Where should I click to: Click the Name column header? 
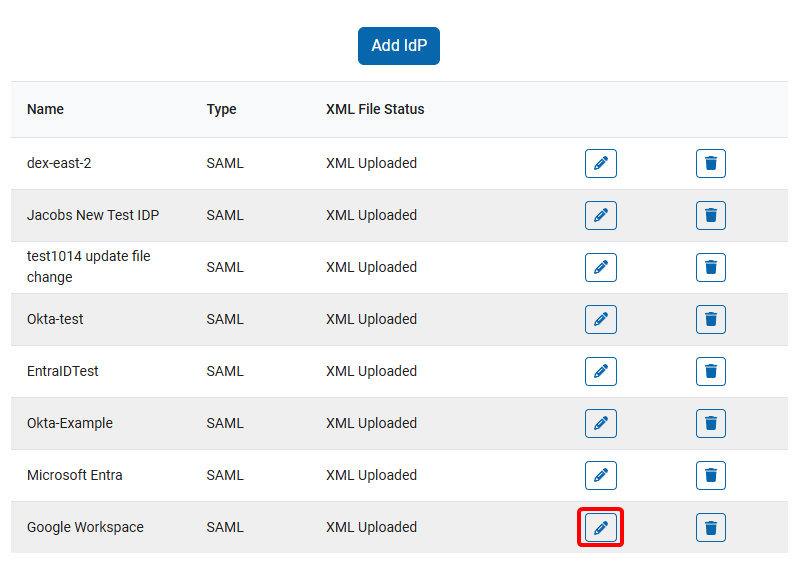tap(45, 109)
